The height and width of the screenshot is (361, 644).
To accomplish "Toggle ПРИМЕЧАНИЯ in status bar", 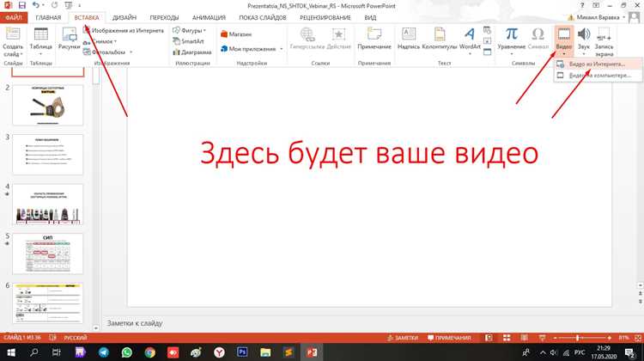I will (449, 338).
